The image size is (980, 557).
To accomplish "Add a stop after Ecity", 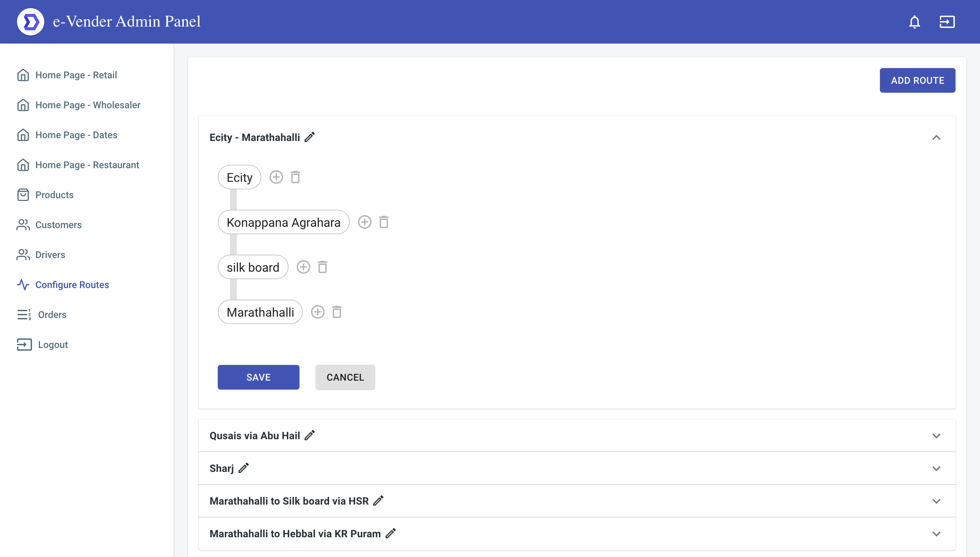I will click(x=276, y=177).
